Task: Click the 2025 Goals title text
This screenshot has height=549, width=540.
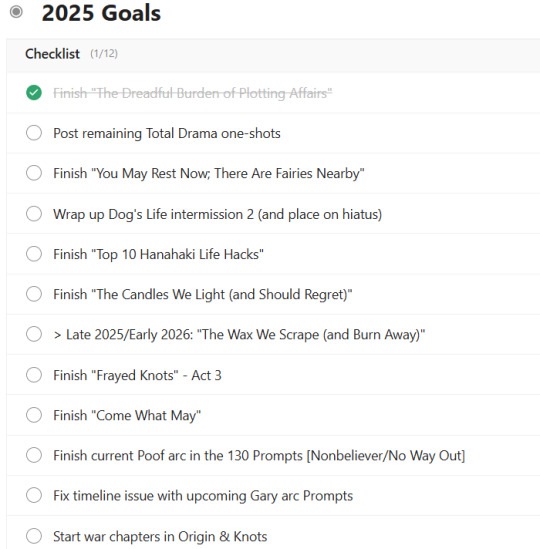Action: [x=101, y=13]
